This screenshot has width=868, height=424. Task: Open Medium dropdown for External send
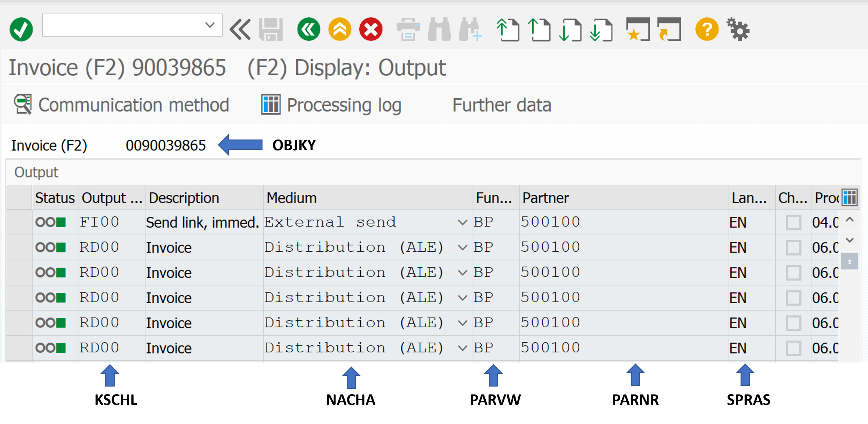pyautogui.click(x=462, y=222)
